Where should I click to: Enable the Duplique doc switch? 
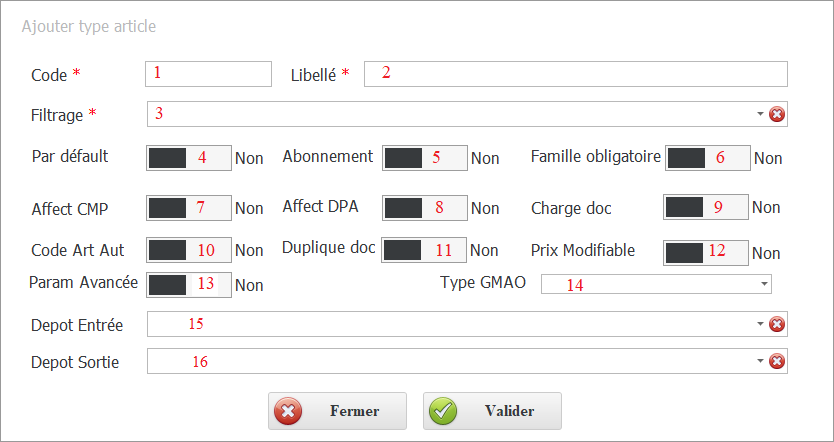coord(424,250)
